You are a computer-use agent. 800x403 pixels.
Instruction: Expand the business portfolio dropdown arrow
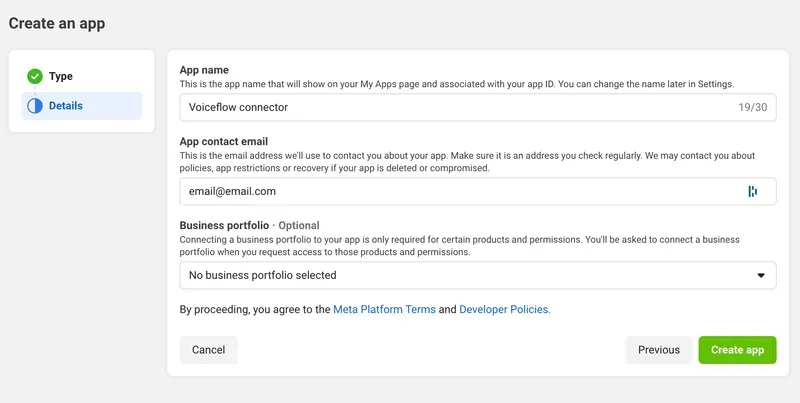coord(760,275)
